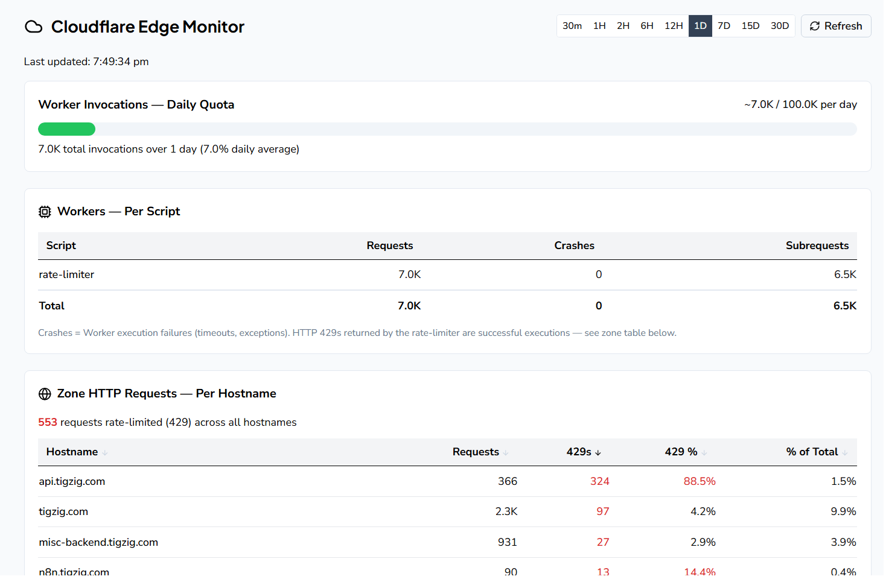
Task: Click the 553 rate-limited count
Action: [x=48, y=423]
